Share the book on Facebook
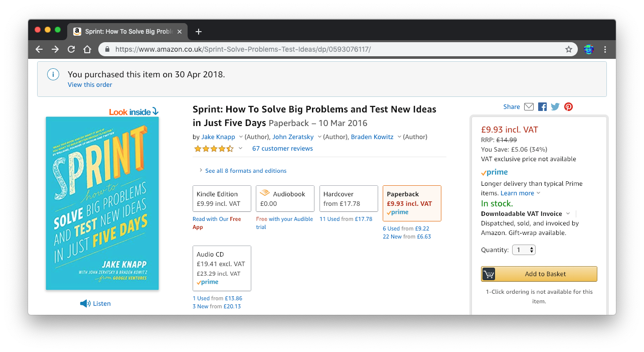Image resolution: width=644 pixels, height=352 pixels. coord(542,106)
